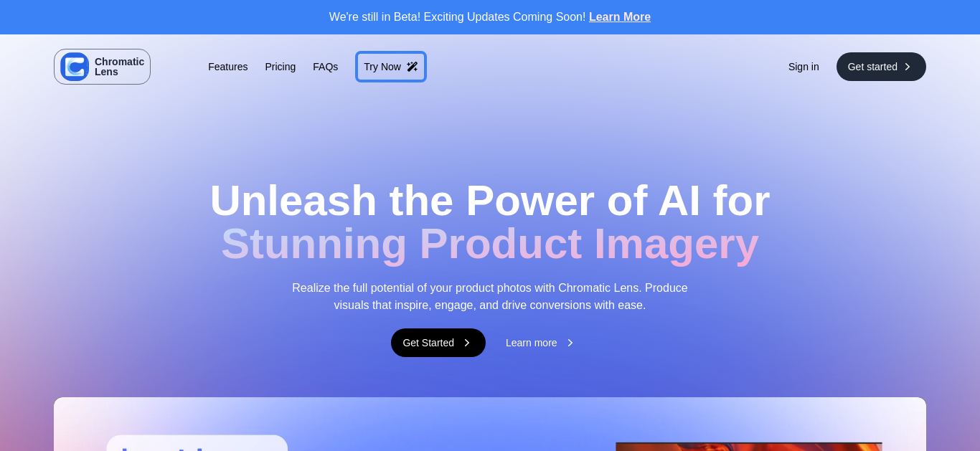Screen dimensions: 980x451
Task: Click the Sign in link
Action: pos(804,67)
